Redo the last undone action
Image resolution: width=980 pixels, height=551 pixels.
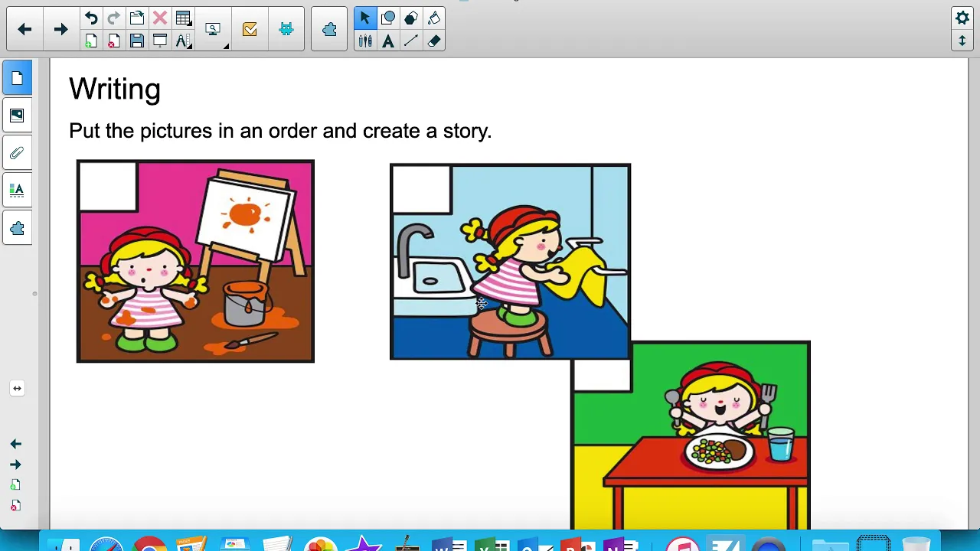pos(114,18)
